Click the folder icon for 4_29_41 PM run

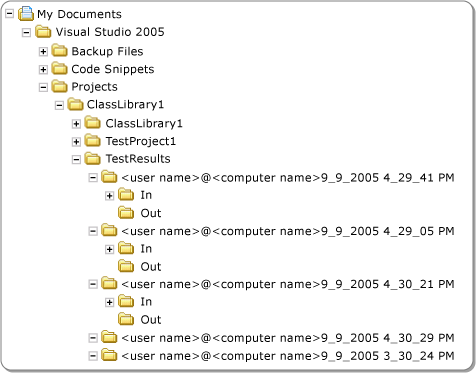pos(109,177)
